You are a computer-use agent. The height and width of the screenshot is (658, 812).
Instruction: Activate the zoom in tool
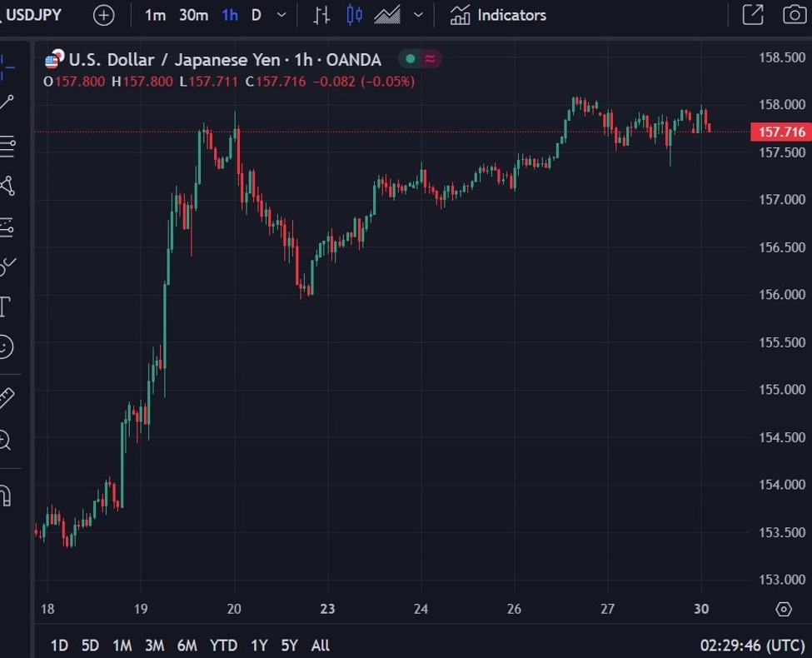5,441
